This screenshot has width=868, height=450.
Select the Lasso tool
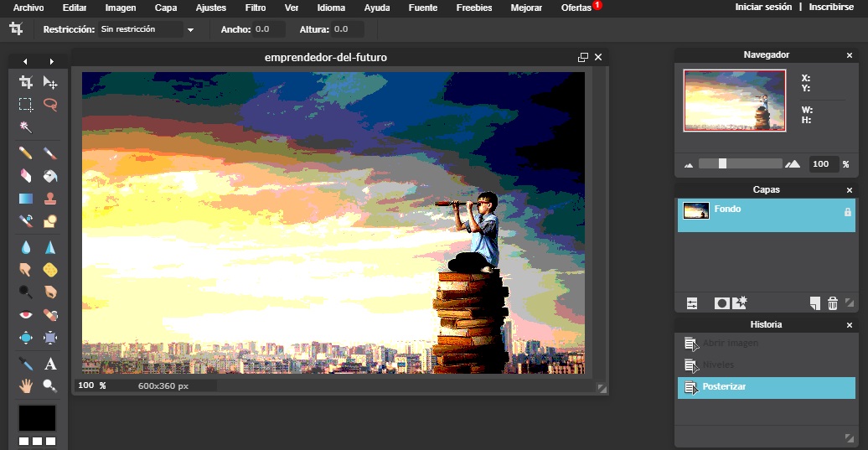[x=50, y=105]
